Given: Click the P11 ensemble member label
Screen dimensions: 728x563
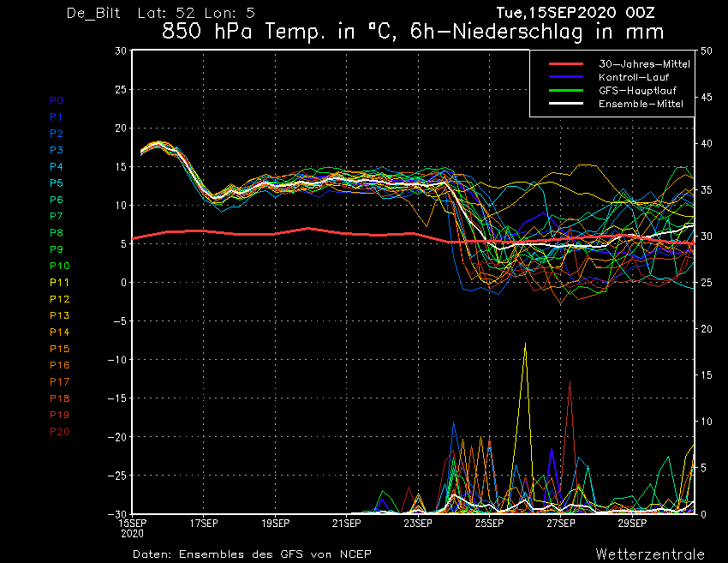Looking at the screenshot, I should pyautogui.click(x=59, y=283).
